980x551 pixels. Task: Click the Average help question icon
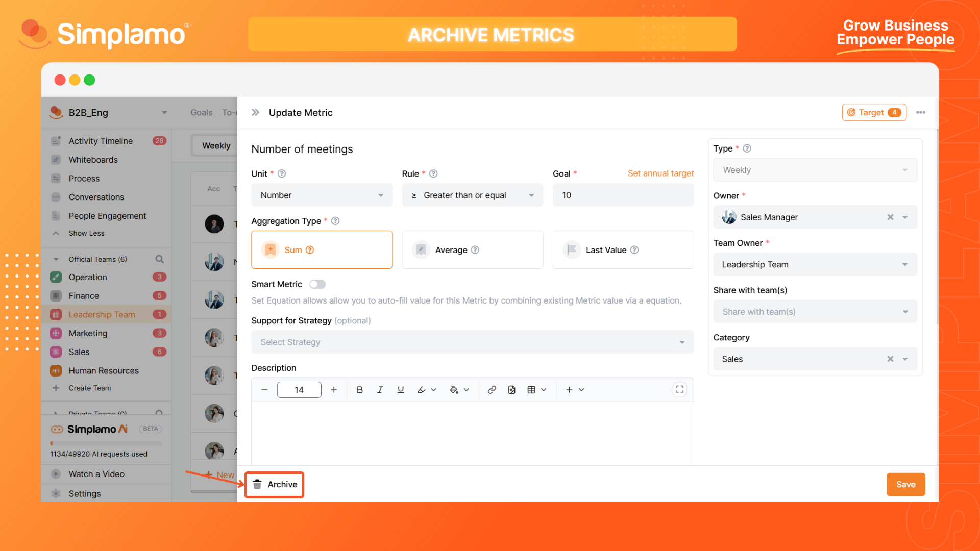[475, 250]
